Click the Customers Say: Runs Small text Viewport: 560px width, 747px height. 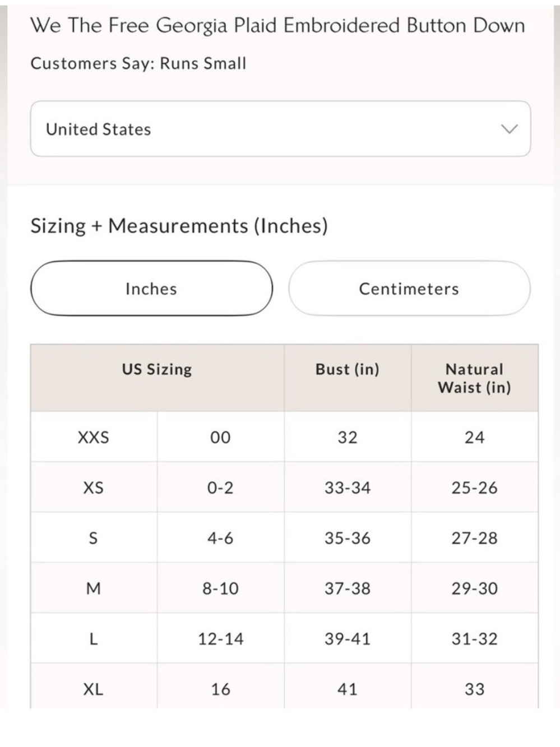pyautogui.click(x=138, y=63)
